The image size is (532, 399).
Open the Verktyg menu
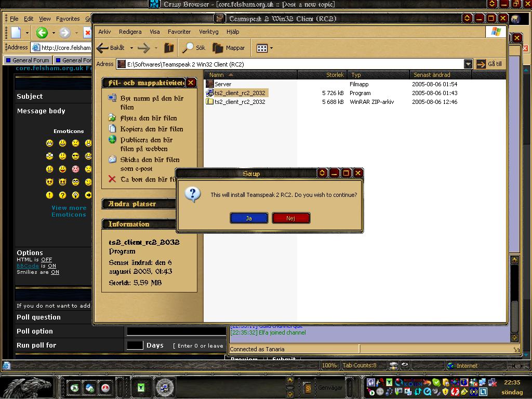pos(208,32)
